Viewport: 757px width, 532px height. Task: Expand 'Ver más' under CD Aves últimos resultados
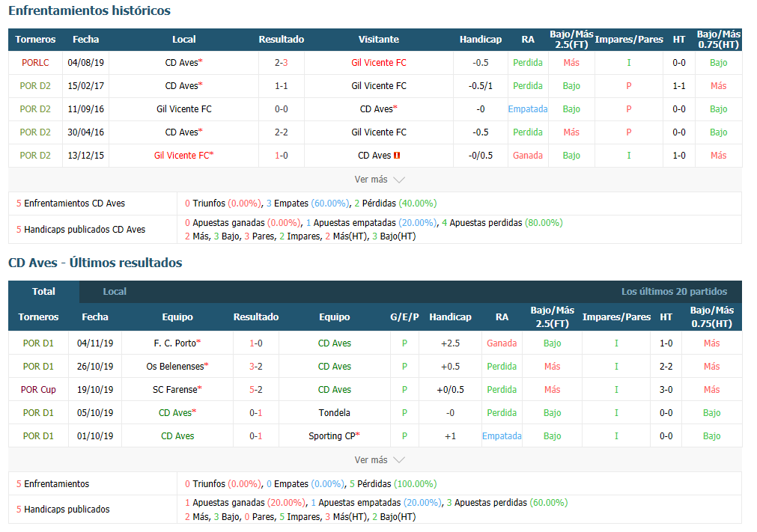coord(380,459)
